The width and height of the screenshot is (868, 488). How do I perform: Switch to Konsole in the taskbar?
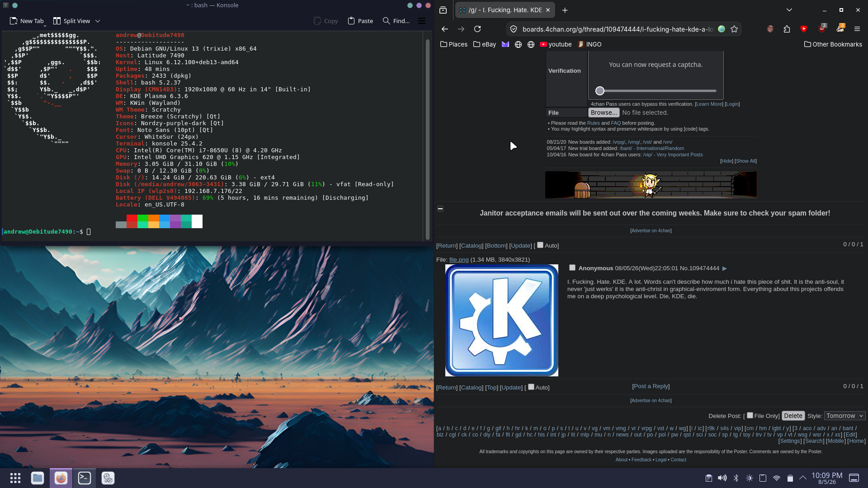(85, 478)
